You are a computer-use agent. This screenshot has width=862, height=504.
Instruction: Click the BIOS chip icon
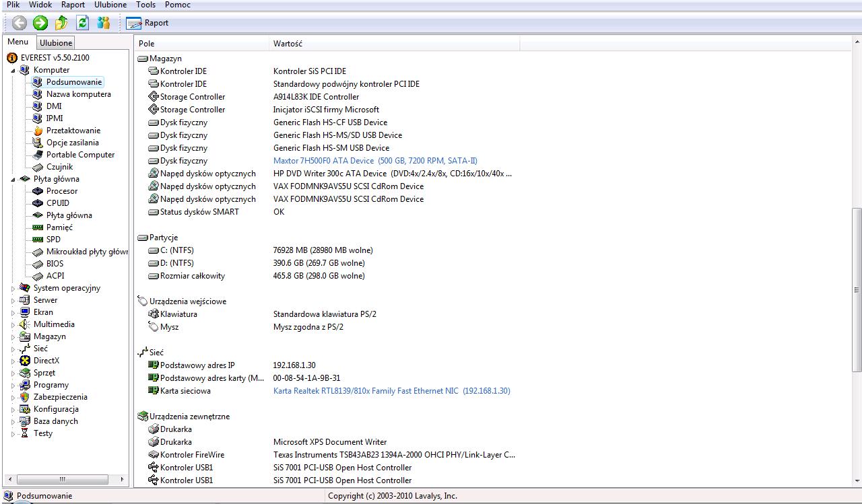tap(38, 264)
